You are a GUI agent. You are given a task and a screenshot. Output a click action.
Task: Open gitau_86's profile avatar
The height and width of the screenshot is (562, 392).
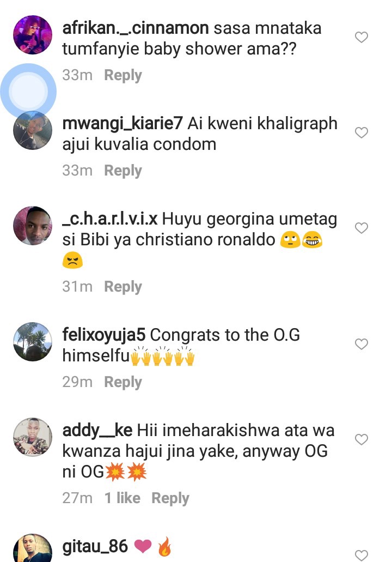33,548
